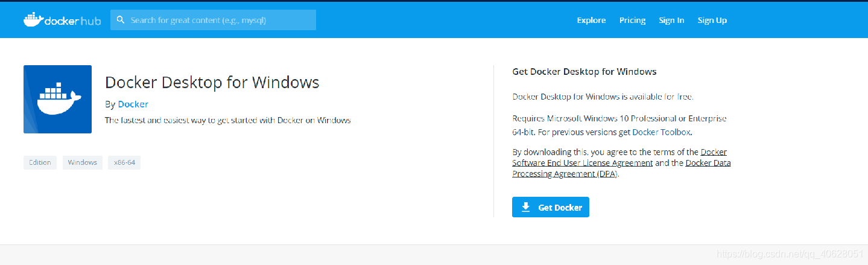Open the Docker Toolbox link

[x=662, y=132]
